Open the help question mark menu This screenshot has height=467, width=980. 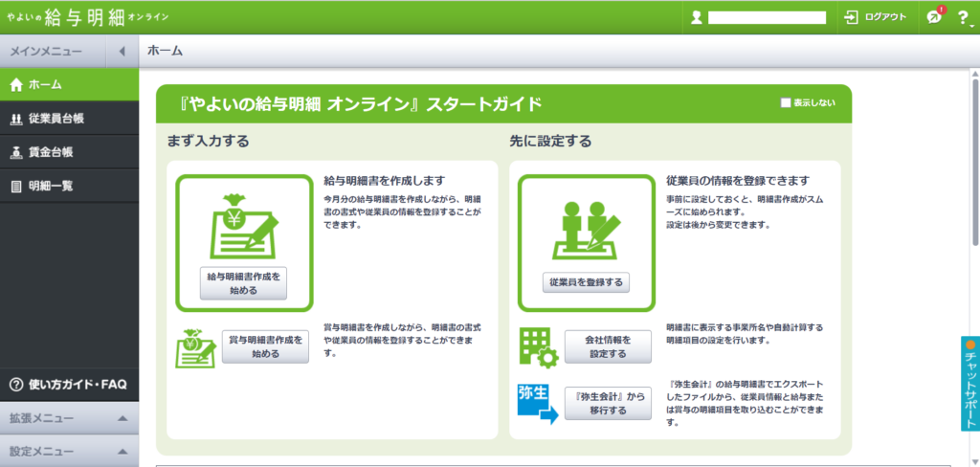click(x=965, y=18)
